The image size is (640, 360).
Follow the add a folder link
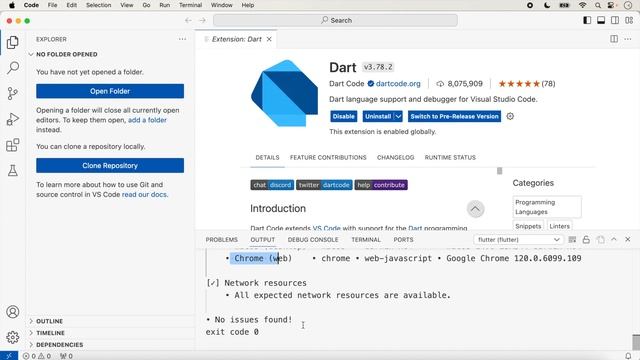(147, 120)
